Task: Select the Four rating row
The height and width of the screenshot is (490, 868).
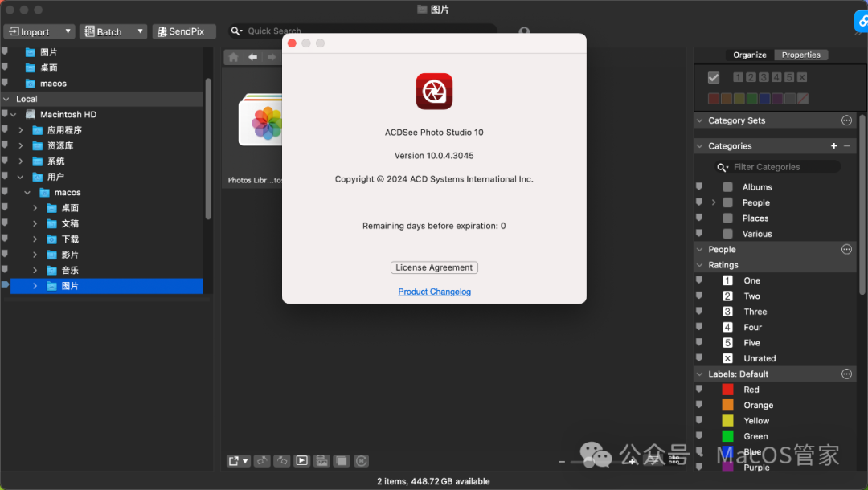Action: pyautogui.click(x=775, y=328)
